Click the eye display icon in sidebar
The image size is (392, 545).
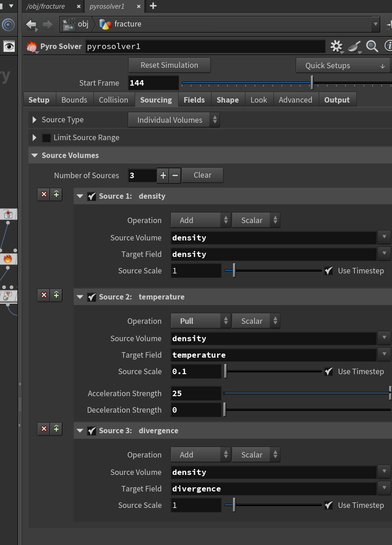coord(9,46)
